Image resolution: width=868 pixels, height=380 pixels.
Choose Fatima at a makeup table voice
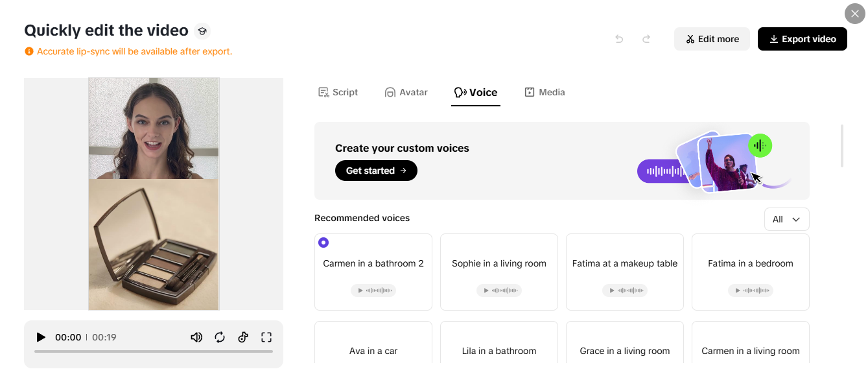point(624,264)
